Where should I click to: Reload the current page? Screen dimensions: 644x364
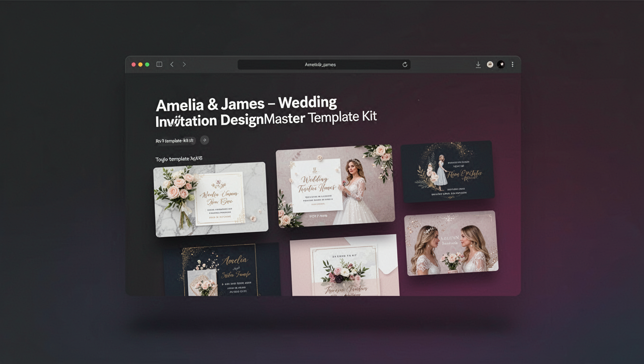tap(405, 64)
